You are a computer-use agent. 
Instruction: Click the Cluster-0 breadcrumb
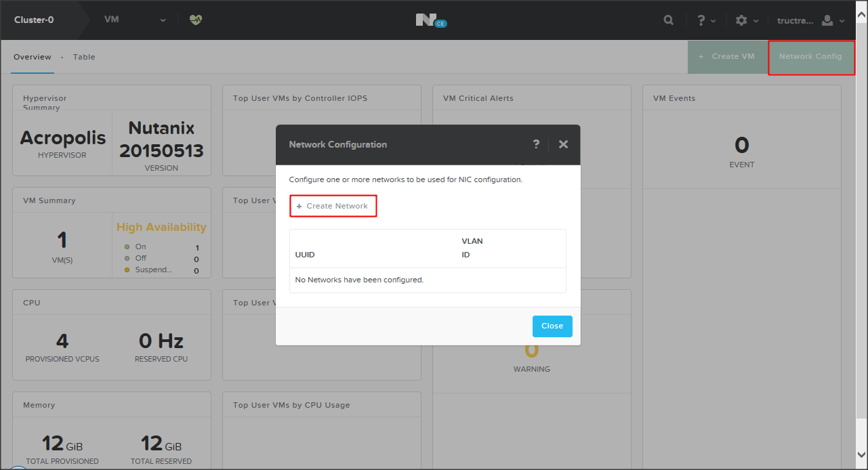34,20
